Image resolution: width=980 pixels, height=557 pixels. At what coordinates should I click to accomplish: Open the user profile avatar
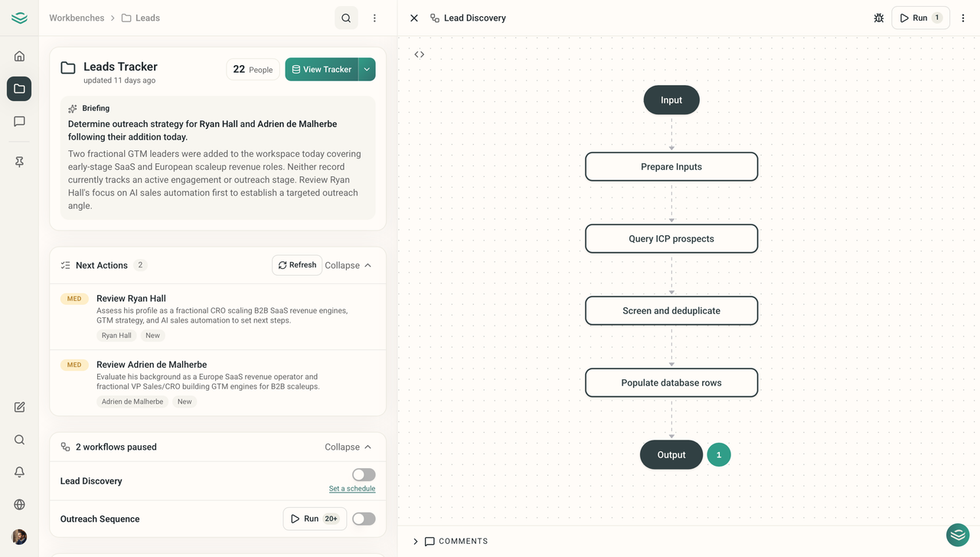19,537
